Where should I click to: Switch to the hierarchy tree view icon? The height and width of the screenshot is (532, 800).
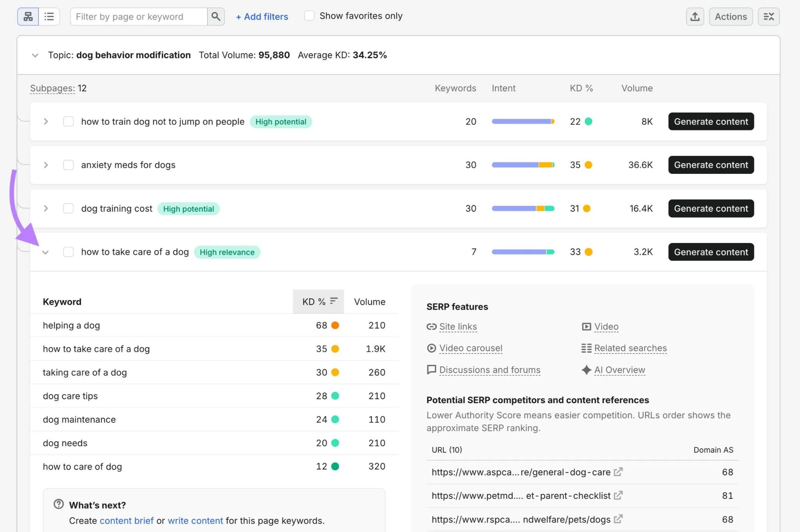pos(28,16)
